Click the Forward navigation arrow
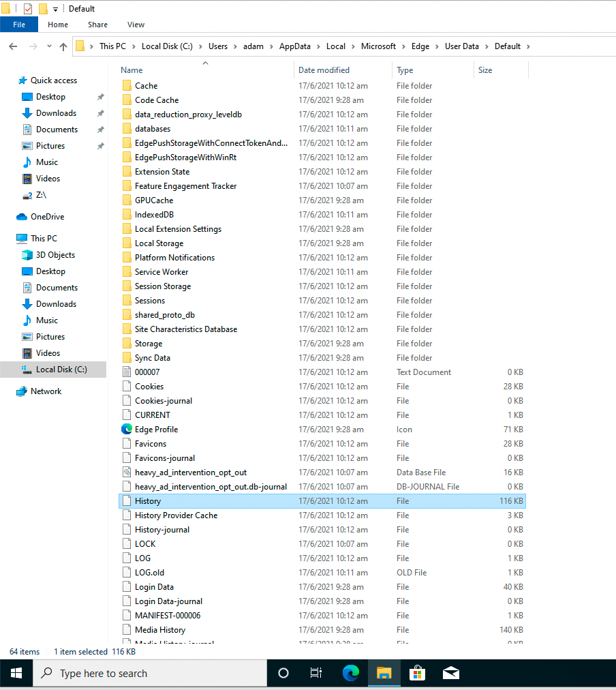Image resolution: width=616 pixels, height=690 pixels. point(33,46)
